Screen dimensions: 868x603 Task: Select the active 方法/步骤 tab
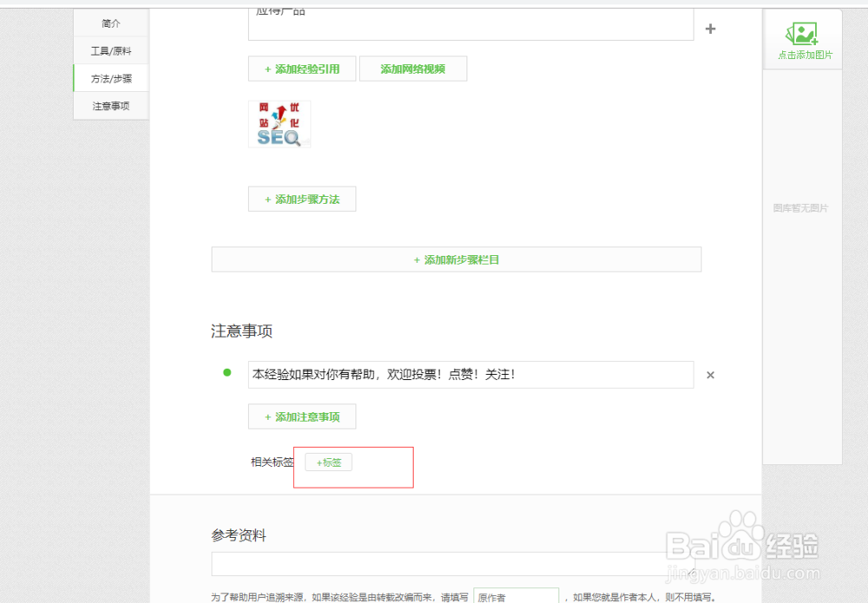click(x=110, y=78)
